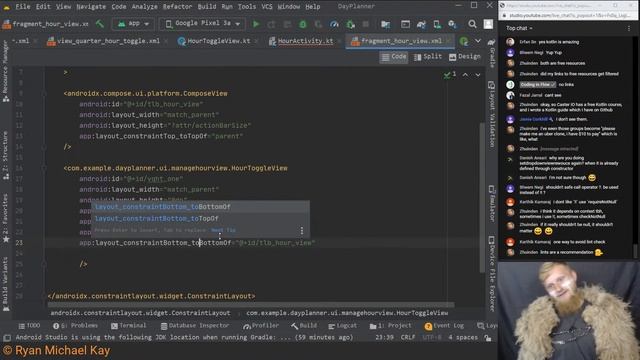Start debugging with the green bug icon
This screenshot has height=360, width=640.
click(303, 24)
